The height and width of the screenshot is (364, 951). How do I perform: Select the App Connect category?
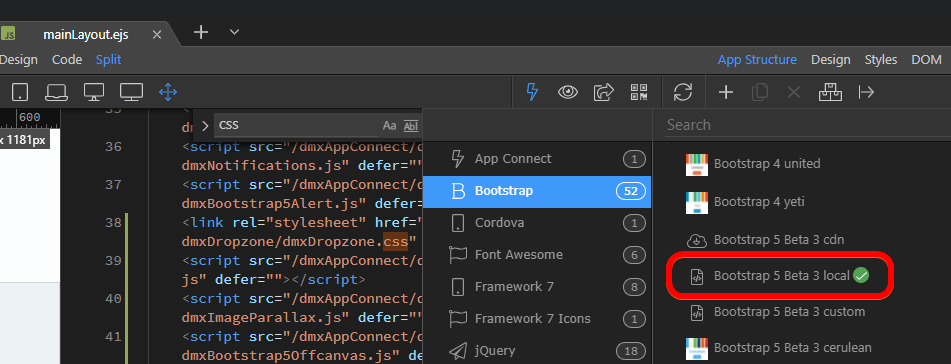537,159
